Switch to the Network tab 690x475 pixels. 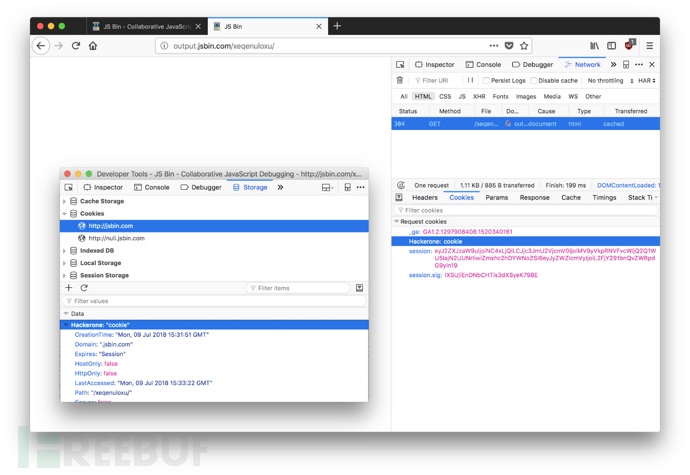(582, 65)
